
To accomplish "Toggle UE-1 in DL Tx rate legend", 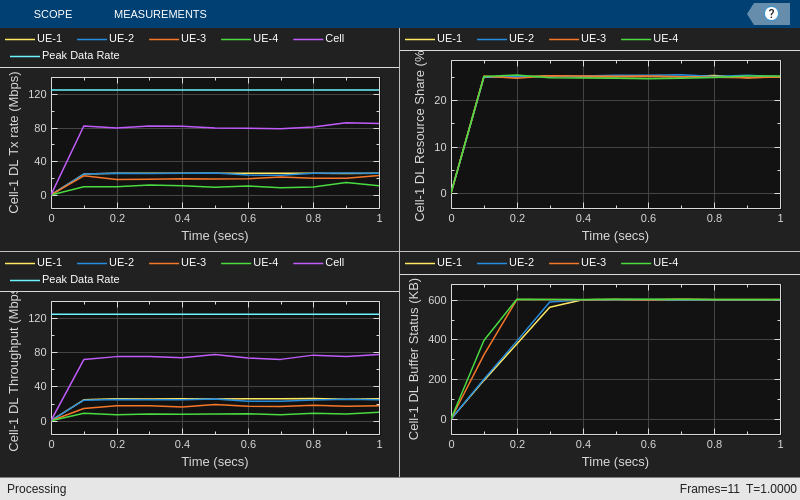I will (34, 38).
